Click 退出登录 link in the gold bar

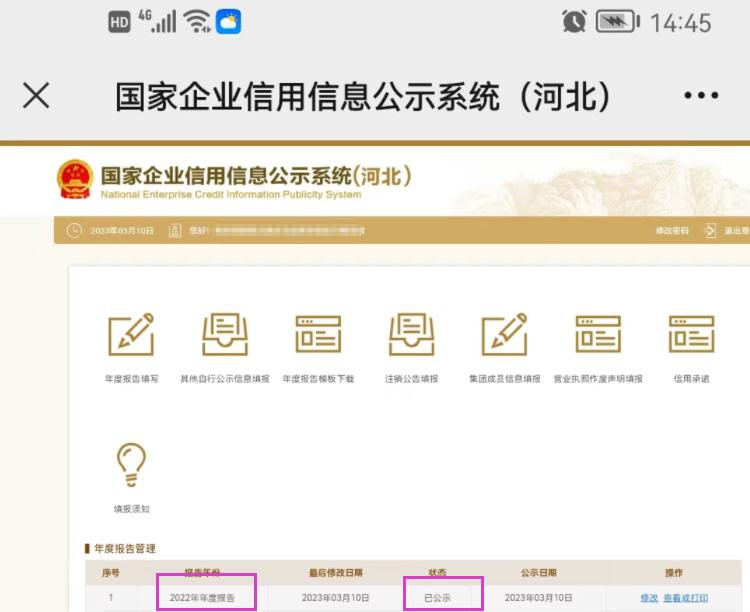[737, 231]
